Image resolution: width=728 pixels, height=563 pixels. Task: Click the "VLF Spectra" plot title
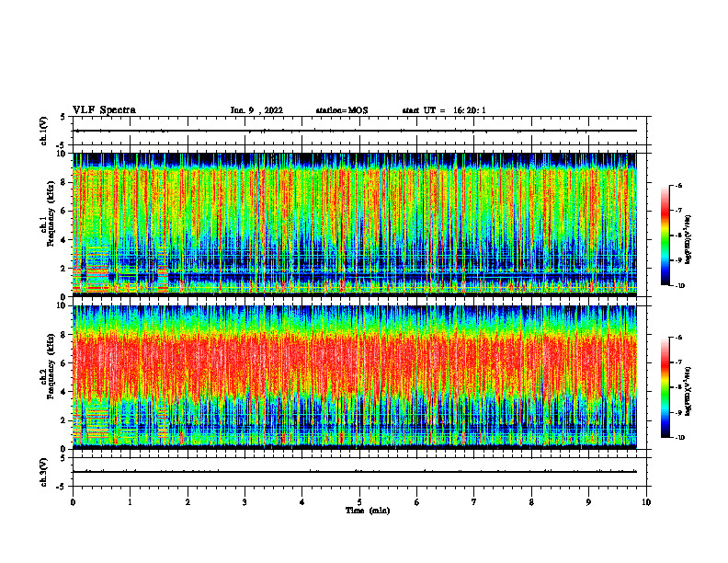tap(104, 110)
